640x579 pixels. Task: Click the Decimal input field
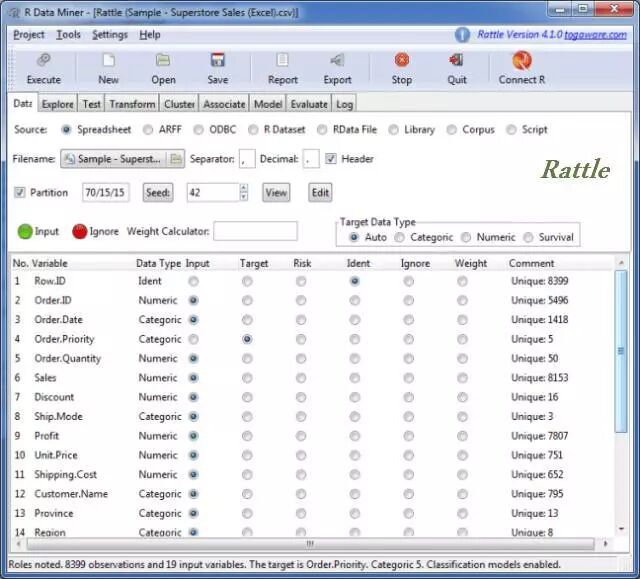(x=311, y=159)
